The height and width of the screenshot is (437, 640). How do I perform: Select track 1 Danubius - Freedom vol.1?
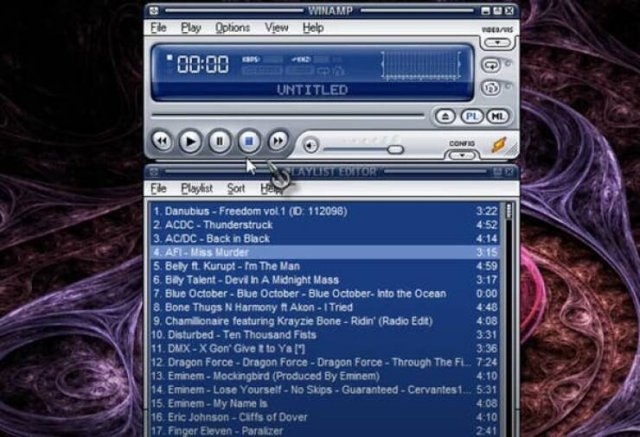click(325, 211)
